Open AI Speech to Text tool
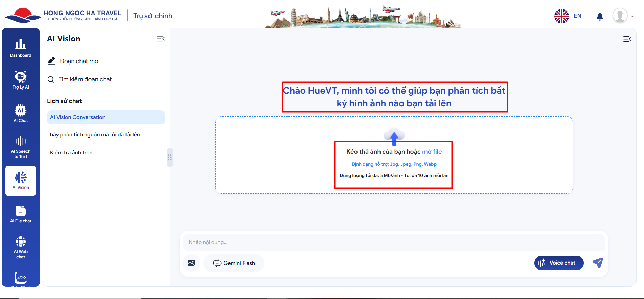 click(21, 147)
